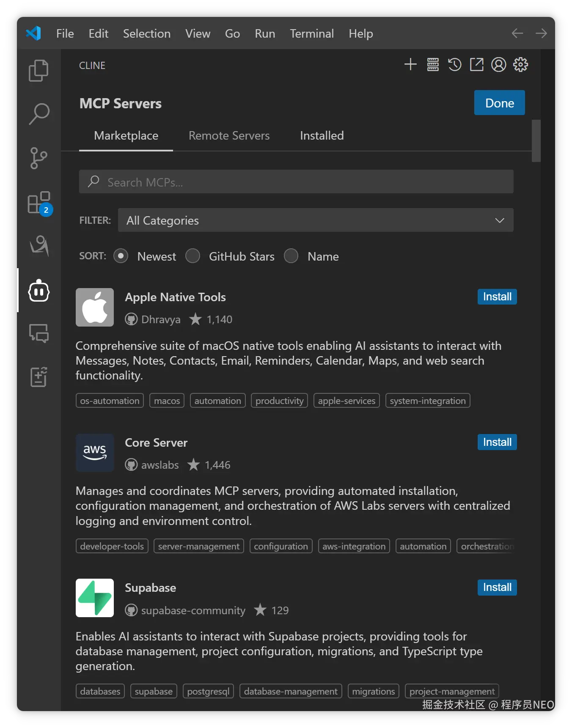Open the Cline robot icon in the activity bar

(39, 291)
